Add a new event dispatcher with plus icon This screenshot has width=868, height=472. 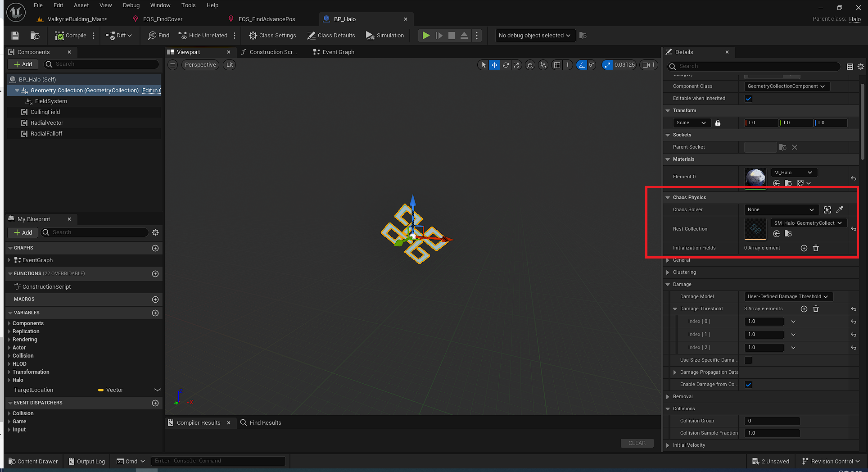pyautogui.click(x=155, y=403)
